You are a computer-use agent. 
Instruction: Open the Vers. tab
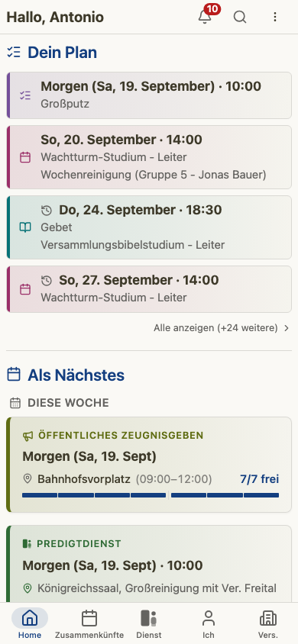click(x=268, y=623)
